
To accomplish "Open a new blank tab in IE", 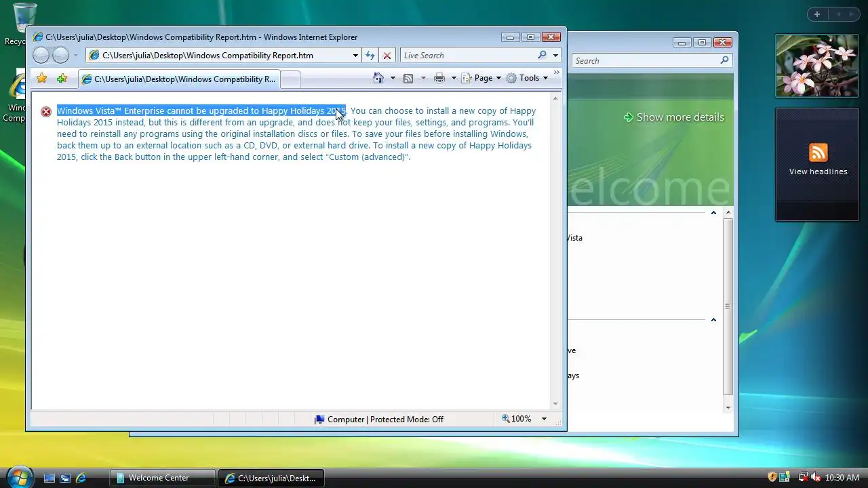I will click(x=290, y=79).
